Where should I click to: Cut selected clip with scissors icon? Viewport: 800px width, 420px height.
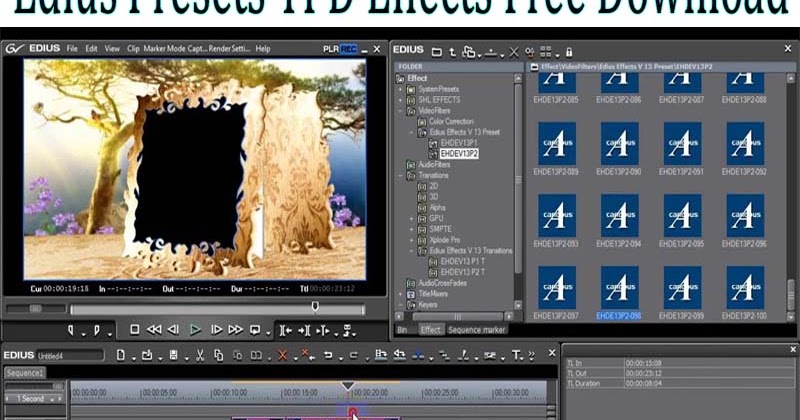click(200, 355)
